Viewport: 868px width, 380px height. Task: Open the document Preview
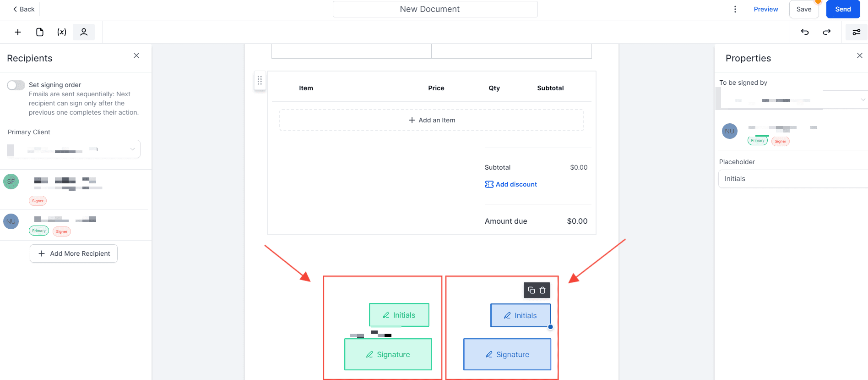765,9
